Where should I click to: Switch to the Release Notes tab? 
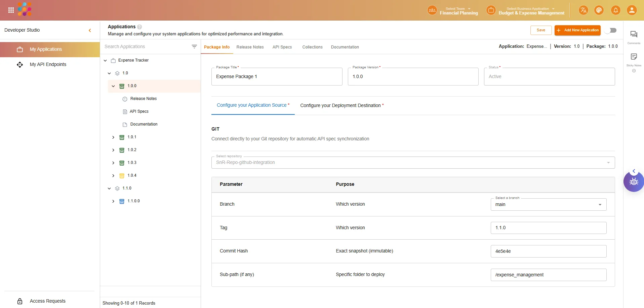point(250,47)
